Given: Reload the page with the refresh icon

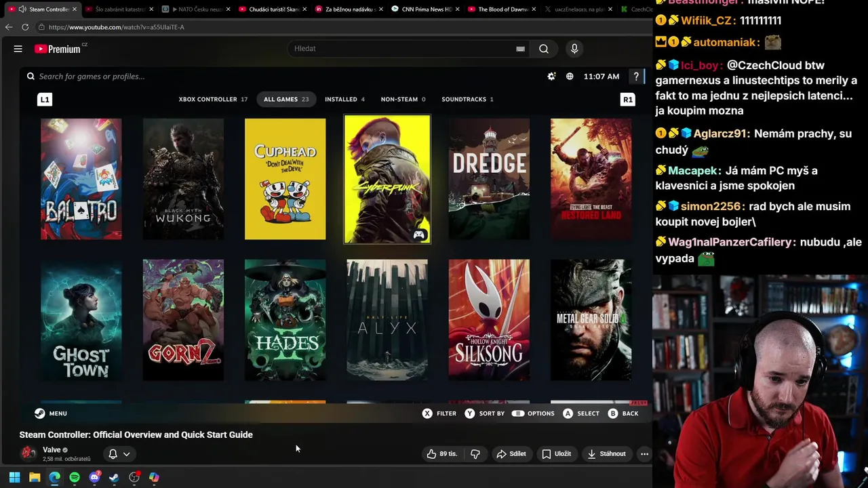Looking at the screenshot, I should (x=25, y=27).
